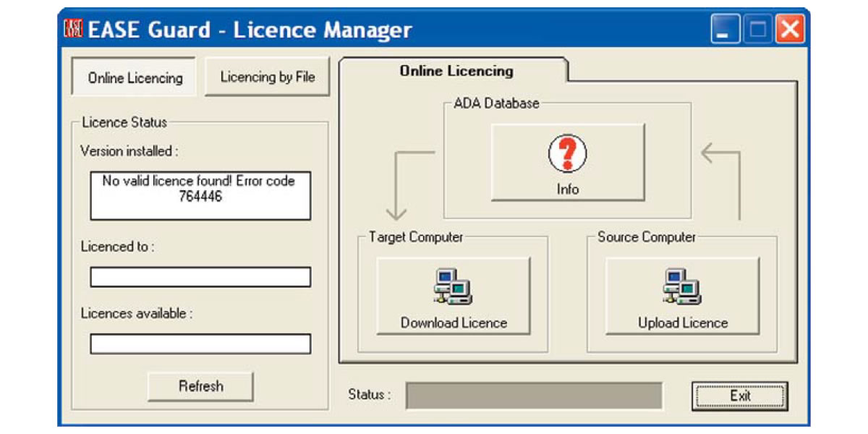Click the Licences available field
The height and width of the screenshot is (434, 868).
tap(200, 344)
